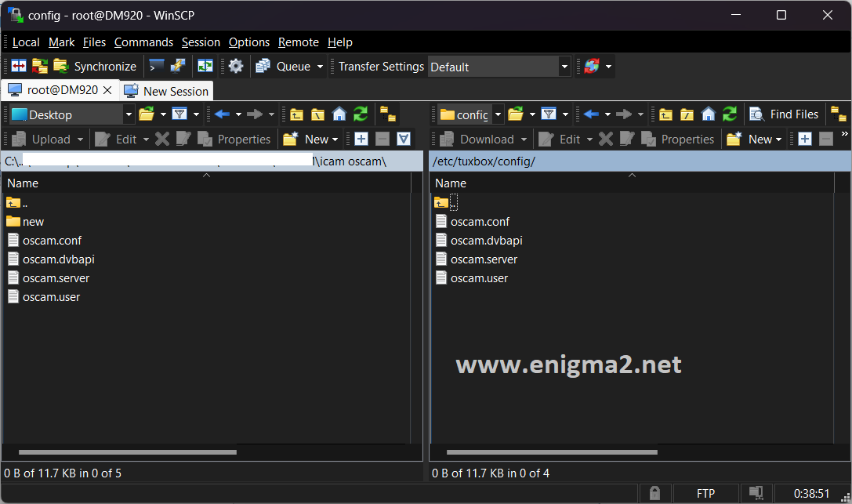Click the New button in local panel

click(x=311, y=139)
